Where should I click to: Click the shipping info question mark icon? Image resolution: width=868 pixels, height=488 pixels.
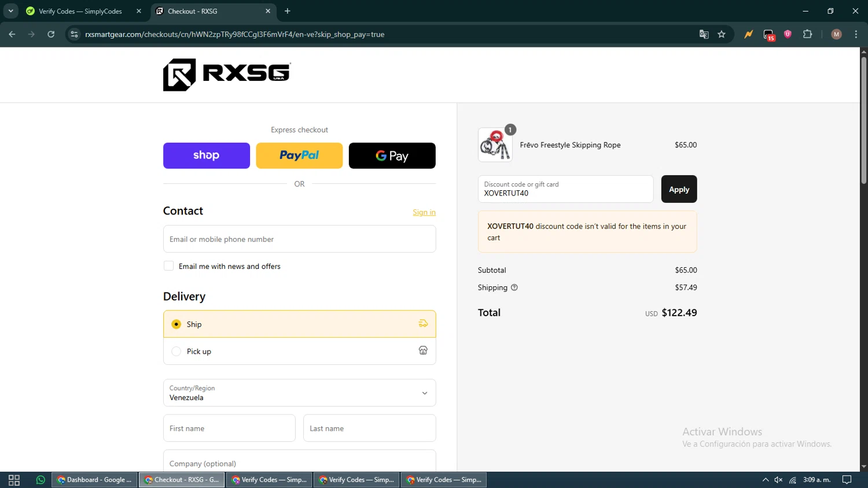tap(514, 287)
